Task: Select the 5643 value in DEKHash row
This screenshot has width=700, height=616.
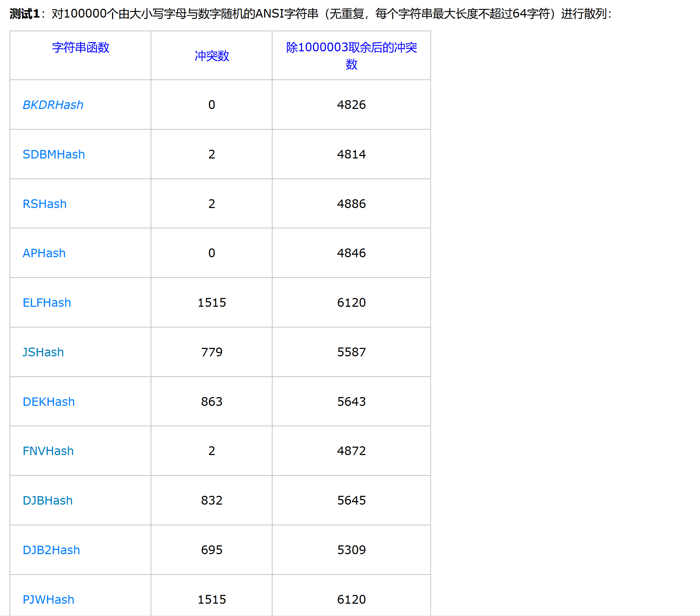Action: (x=352, y=402)
